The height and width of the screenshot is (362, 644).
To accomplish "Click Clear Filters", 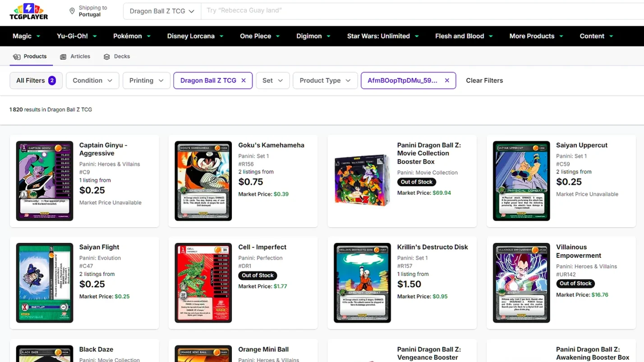I will pyautogui.click(x=484, y=81).
